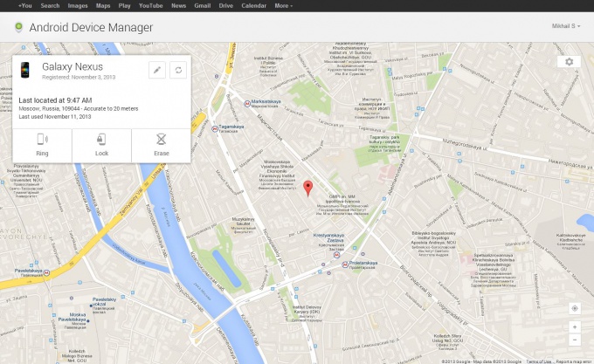Expand the More menu in top bar

[283, 6]
